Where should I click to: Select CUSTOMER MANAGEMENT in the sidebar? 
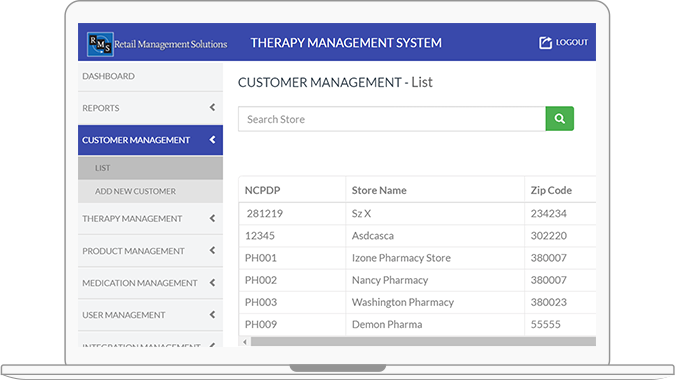[x=150, y=140]
